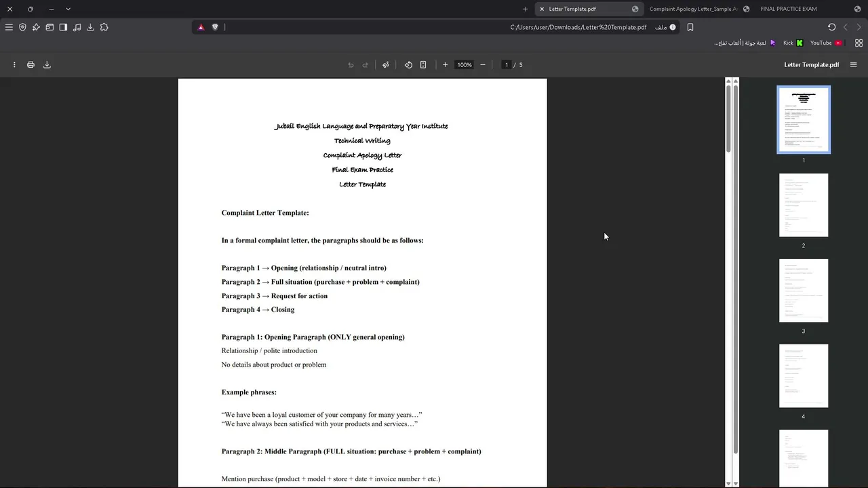Select page 1 thumbnail

click(x=804, y=119)
